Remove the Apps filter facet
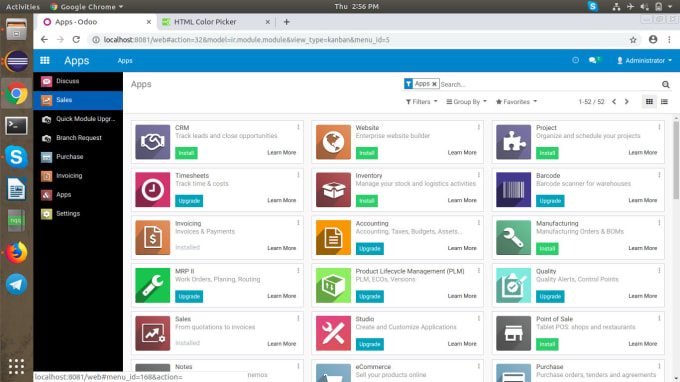This screenshot has height=382, width=680. [434, 84]
